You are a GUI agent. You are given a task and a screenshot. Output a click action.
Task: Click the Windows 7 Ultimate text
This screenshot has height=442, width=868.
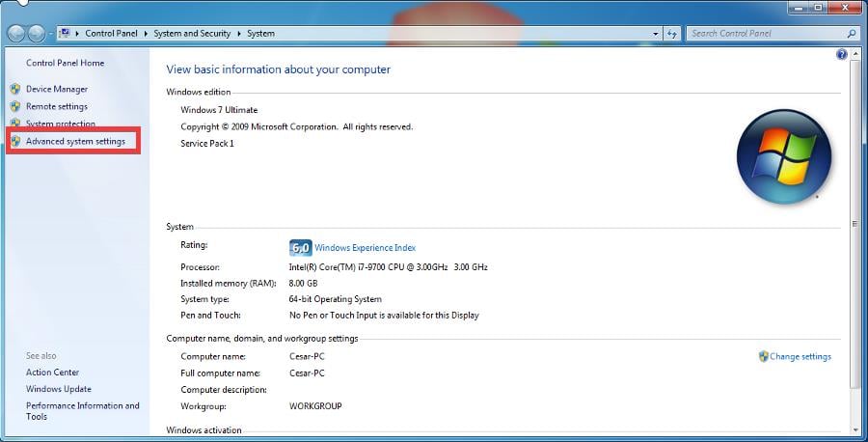219,110
